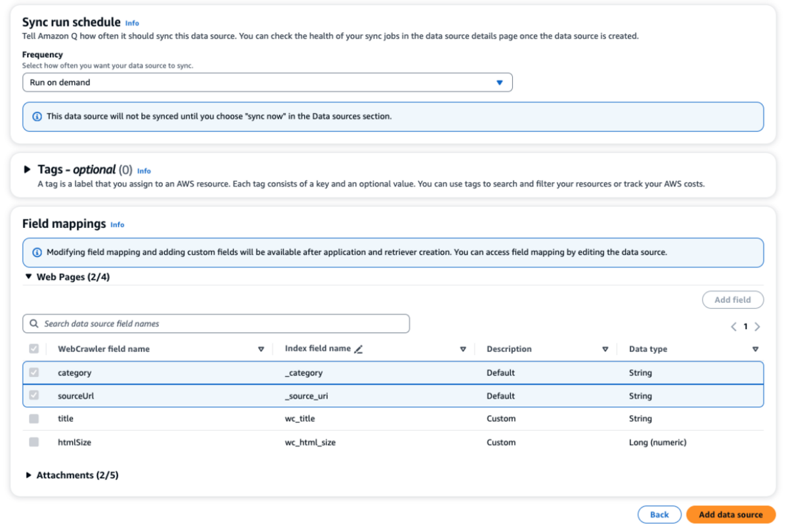Toggle the select-all checkbox in the table header
Image resolution: width=788 pixels, height=532 pixels.
point(33,349)
